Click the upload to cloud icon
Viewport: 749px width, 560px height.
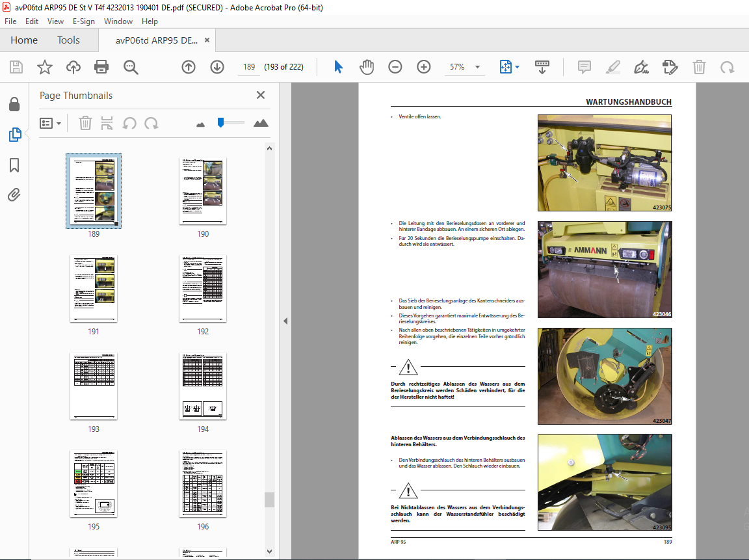73,67
